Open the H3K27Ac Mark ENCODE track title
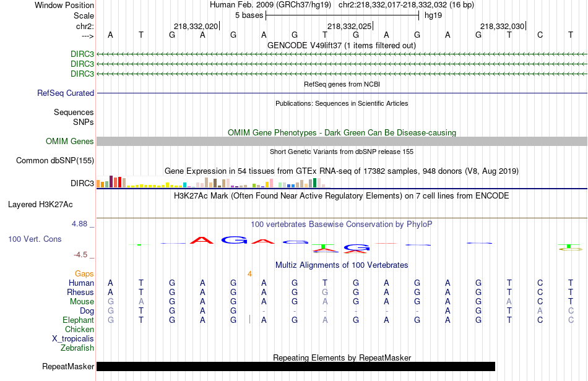The image size is (588, 381). pyautogui.click(x=342, y=196)
